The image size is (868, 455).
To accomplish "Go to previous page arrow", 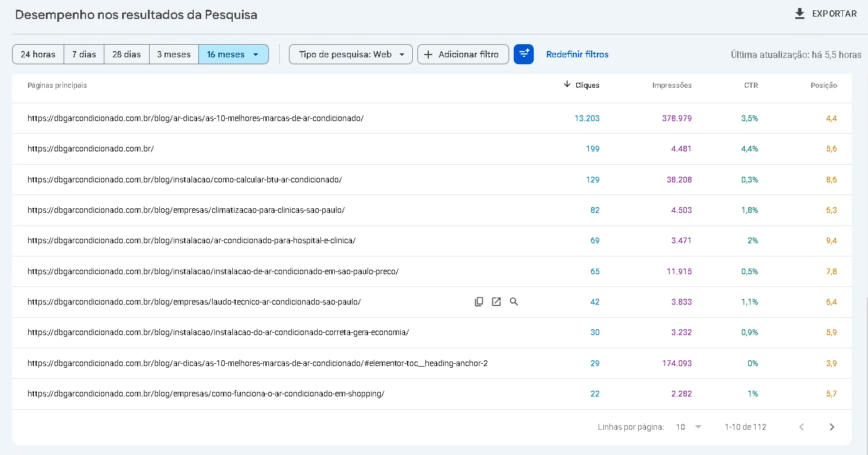I will click(801, 427).
